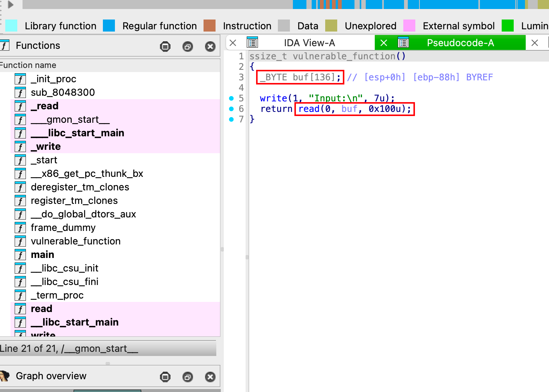The width and height of the screenshot is (549, 392).
Task: Select main in the Functions list
Action: (x=42, y=255)
